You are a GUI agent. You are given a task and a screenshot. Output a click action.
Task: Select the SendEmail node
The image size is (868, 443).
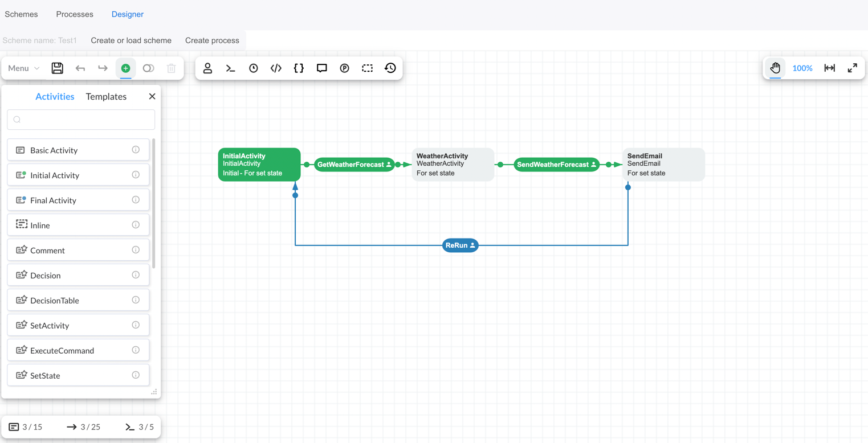(664, 165)
